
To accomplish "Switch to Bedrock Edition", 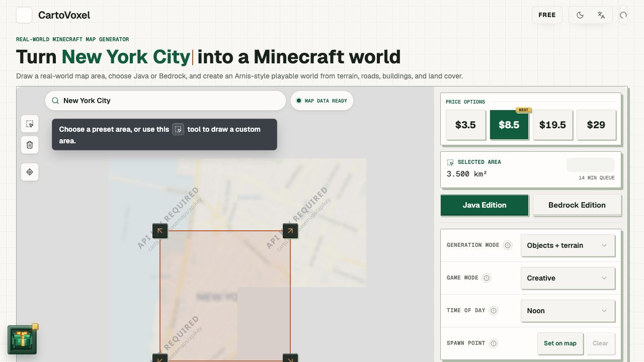I will click(x=577, y=205).
